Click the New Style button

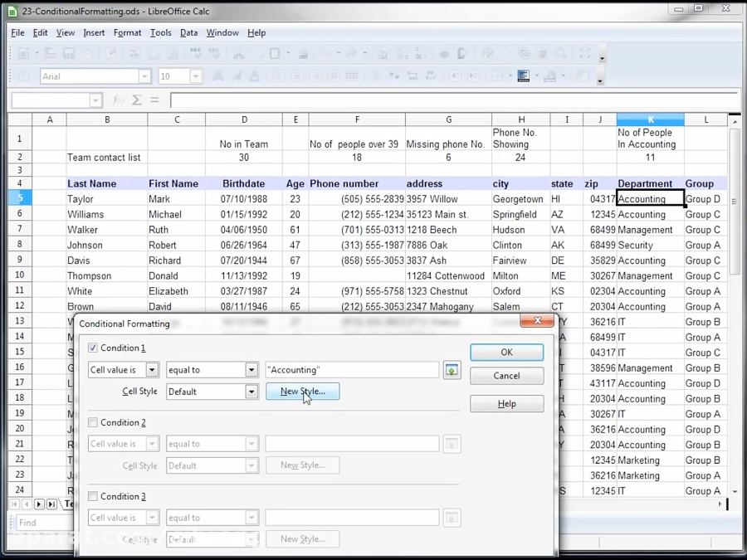pos(303,391)
